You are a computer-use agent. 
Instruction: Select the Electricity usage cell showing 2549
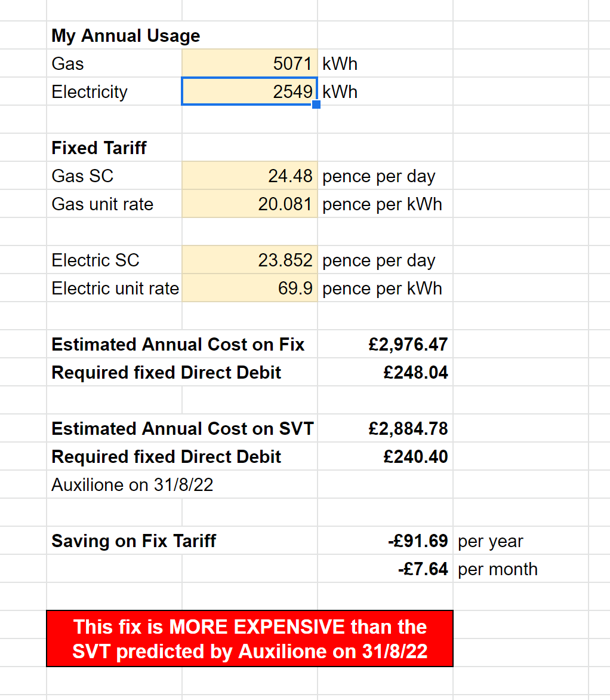249,92
